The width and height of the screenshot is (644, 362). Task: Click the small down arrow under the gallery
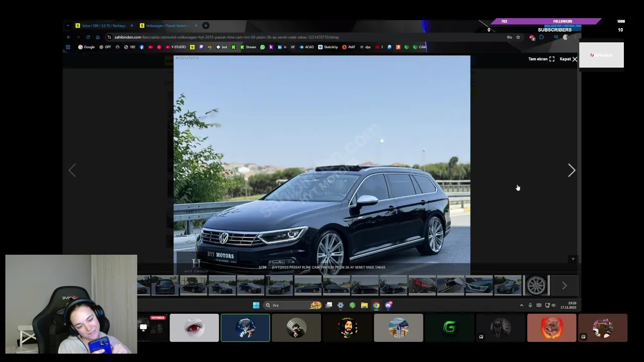[x=573, y=259]
